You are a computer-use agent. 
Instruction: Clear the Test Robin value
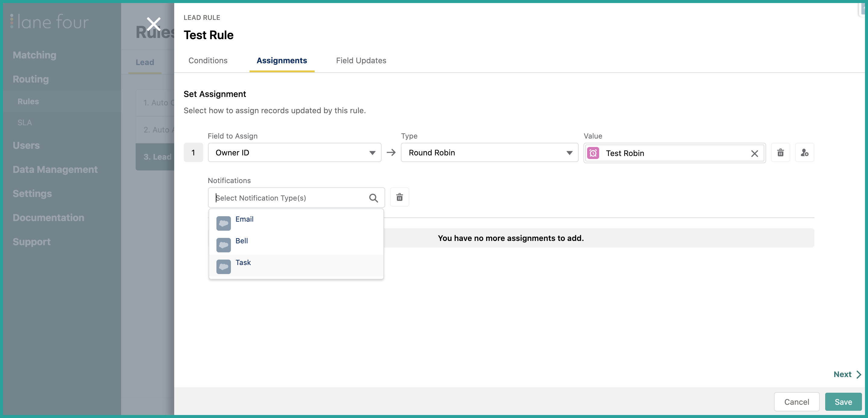click(x=754, y=154)
